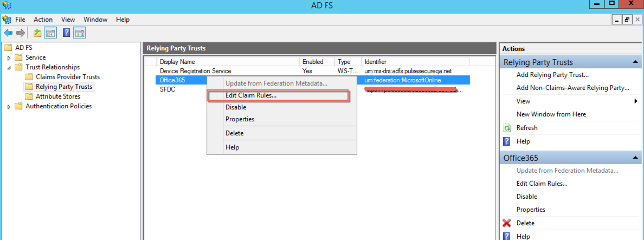644x240 pixels.
Task: Click New Window from Here action
Action: coord(551,114)
